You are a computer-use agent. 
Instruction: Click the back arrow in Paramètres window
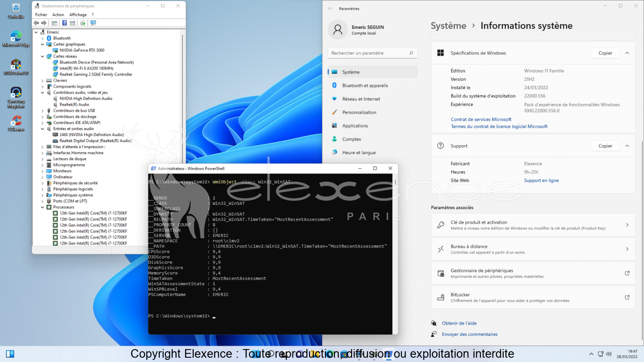(330, 9)
